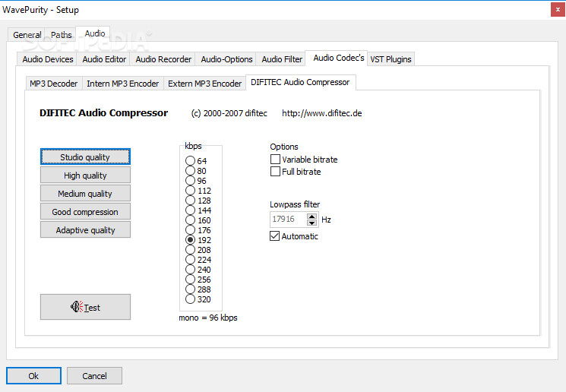The height and width of the screenshot is (392, 566).
Task: Select the 128 kbps radio button
Action: click(190, 201)
